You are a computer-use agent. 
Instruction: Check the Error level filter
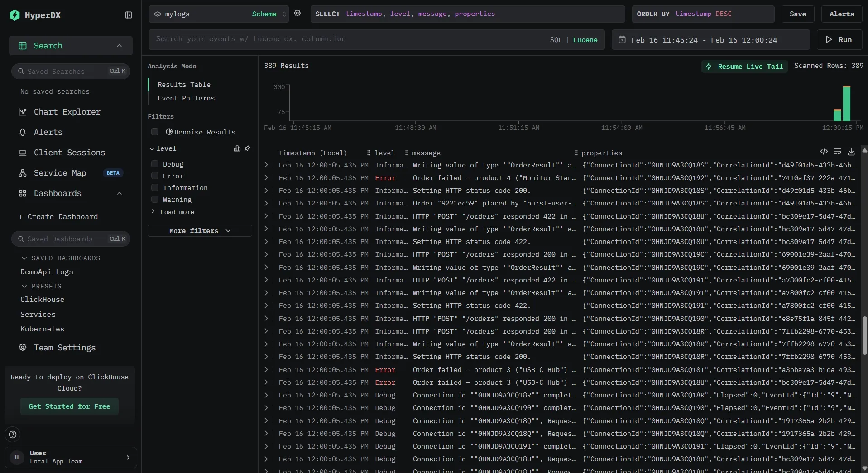(x=155, y=176)
